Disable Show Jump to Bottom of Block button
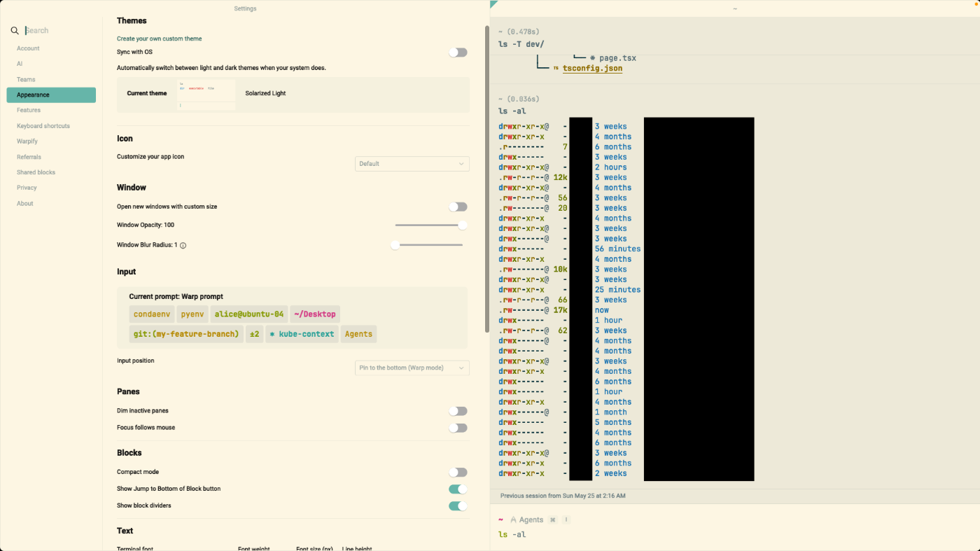This screenshot has height=551, width=980. (x=458, y=489)
